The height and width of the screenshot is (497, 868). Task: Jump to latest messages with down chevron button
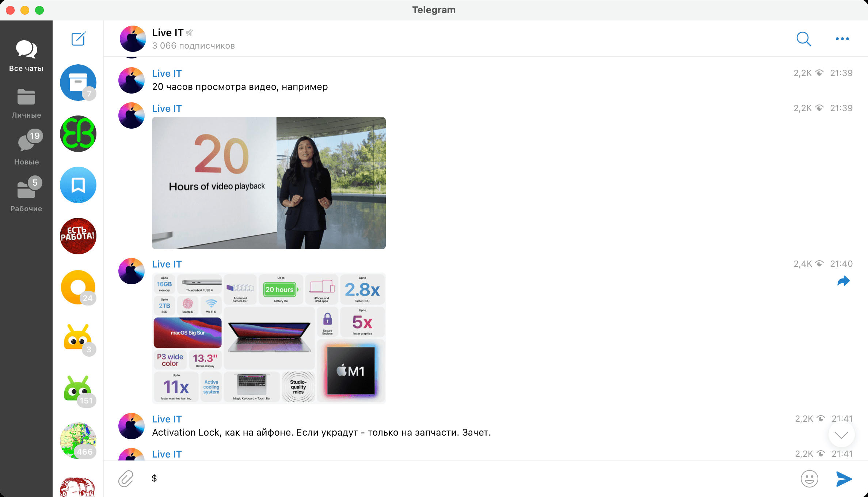tap(842, 435)
